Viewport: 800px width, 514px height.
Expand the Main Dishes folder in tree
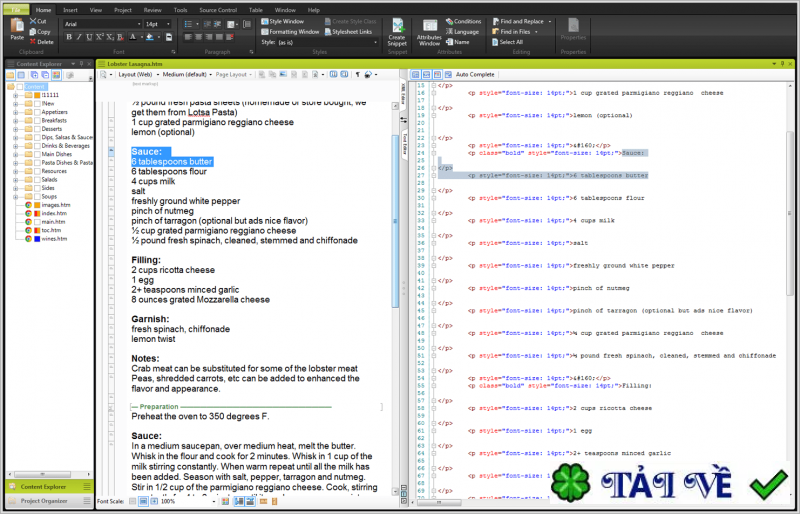point(16,153)
